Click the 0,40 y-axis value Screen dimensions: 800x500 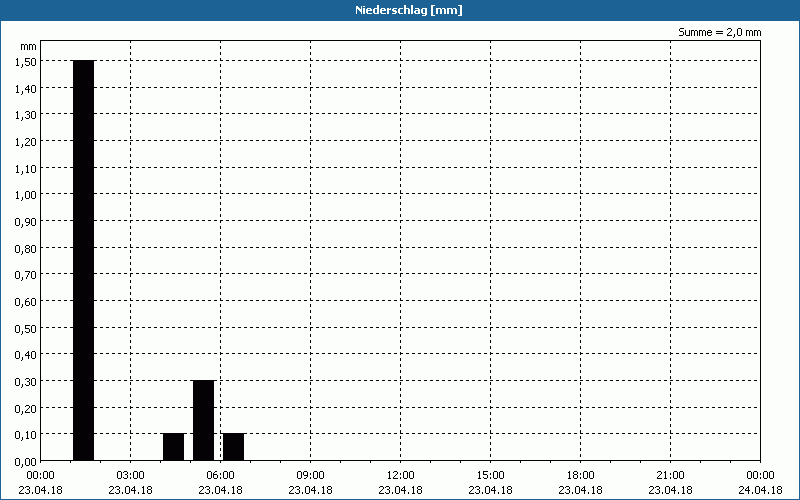click(x=26, y=355)
